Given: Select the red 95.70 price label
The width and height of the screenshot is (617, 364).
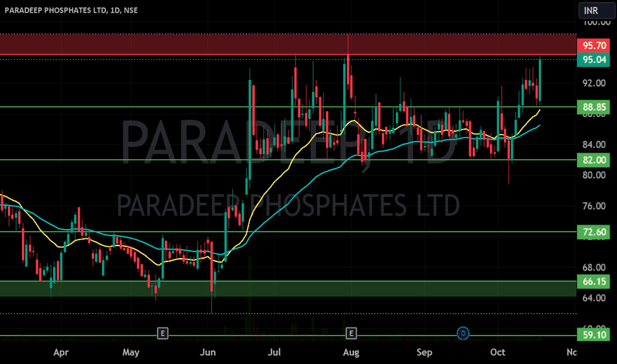Looking at the screenshot, I should coord(593,46).
